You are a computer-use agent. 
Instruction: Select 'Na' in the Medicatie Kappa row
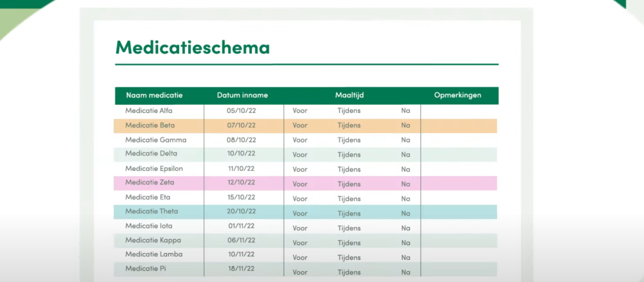click(406, 243)
